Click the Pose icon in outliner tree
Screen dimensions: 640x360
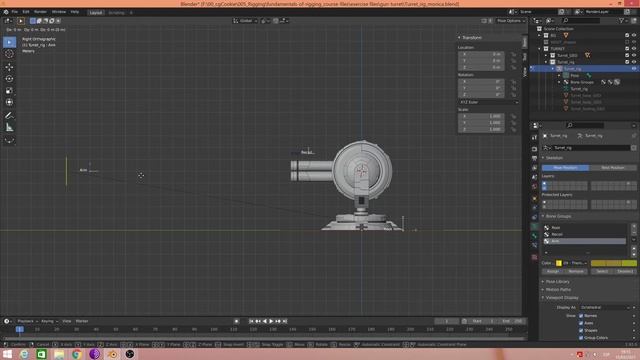[x=566, y=76]
